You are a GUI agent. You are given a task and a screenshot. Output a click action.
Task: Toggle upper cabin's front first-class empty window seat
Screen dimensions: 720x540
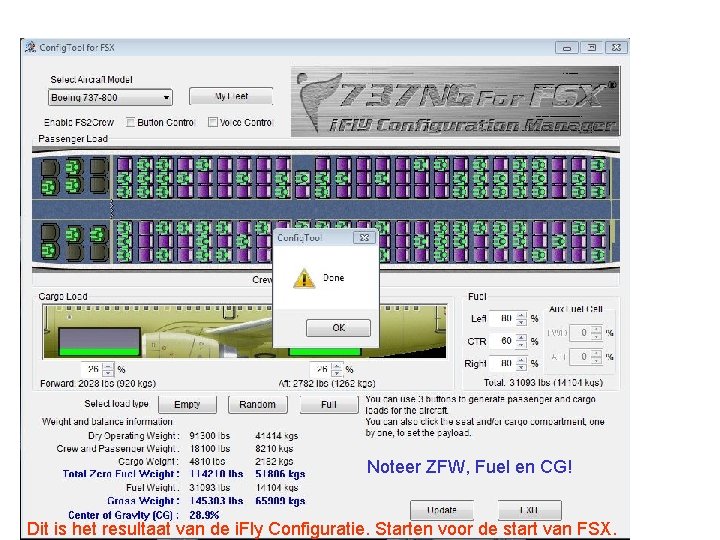[x=50, y=168]
